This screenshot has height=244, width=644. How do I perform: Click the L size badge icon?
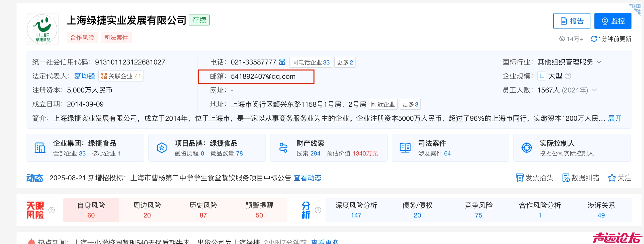(542, 76)
